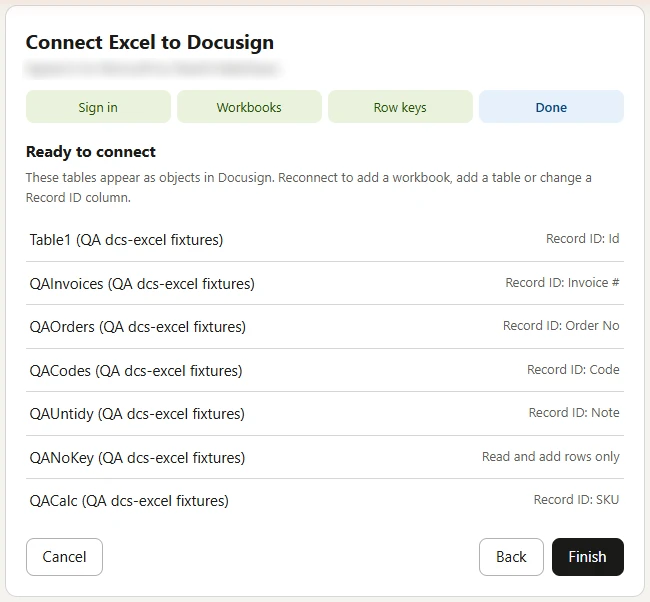Click 'Read and add rows only' label
This screenshot has width=650, height=602.
click(551, 456)
